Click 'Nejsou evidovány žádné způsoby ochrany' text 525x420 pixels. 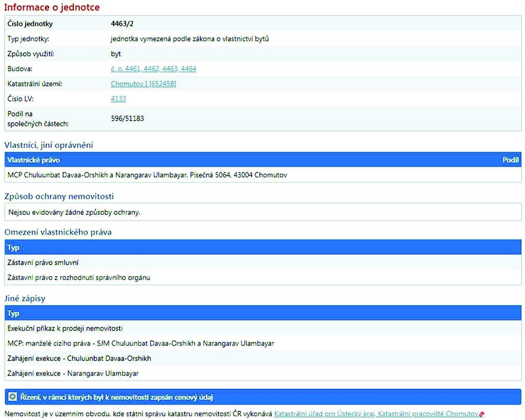[74, 212]
